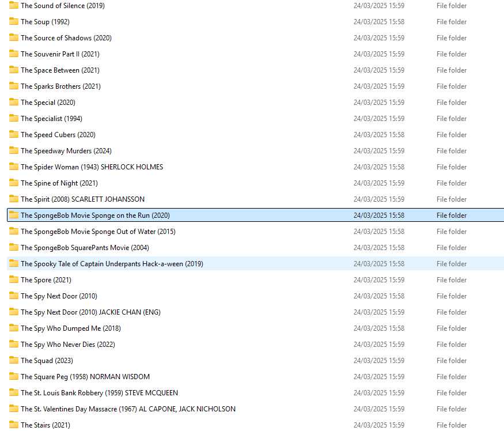Select the name The Souvenir Part II (2021)

[60, 54]
